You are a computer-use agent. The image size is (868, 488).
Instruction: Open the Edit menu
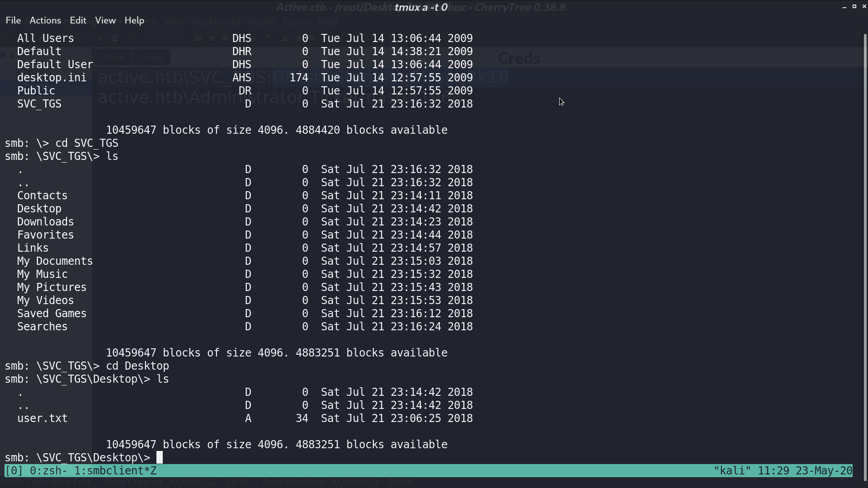(78, 20)
